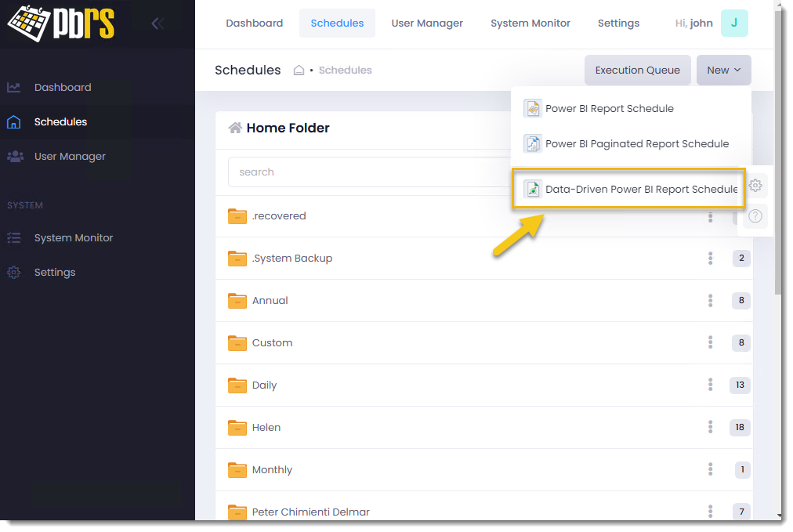Click the Settings gear icon in sidebar
793x532 pixels.
pos(13,272)
